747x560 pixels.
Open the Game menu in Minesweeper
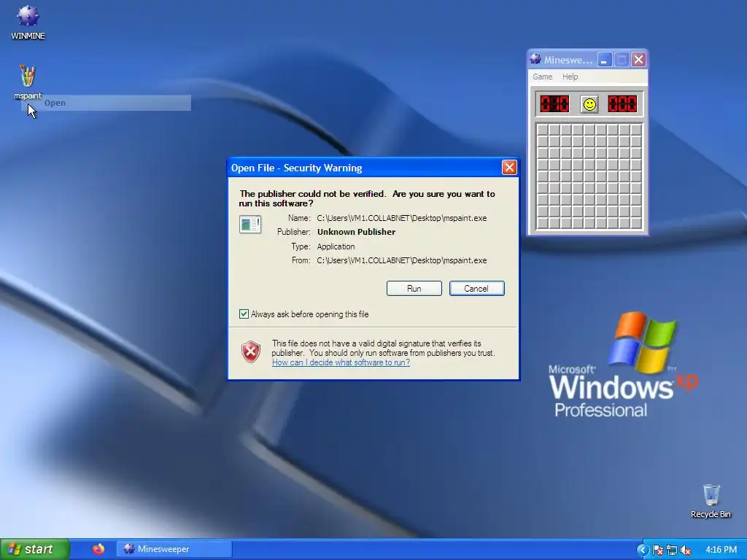pos(542,77)
